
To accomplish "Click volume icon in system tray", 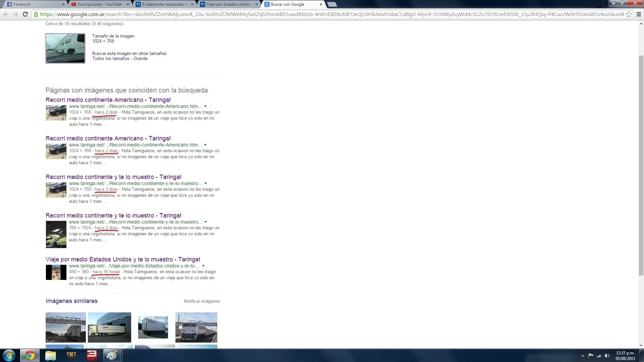I will pos(607,356).
